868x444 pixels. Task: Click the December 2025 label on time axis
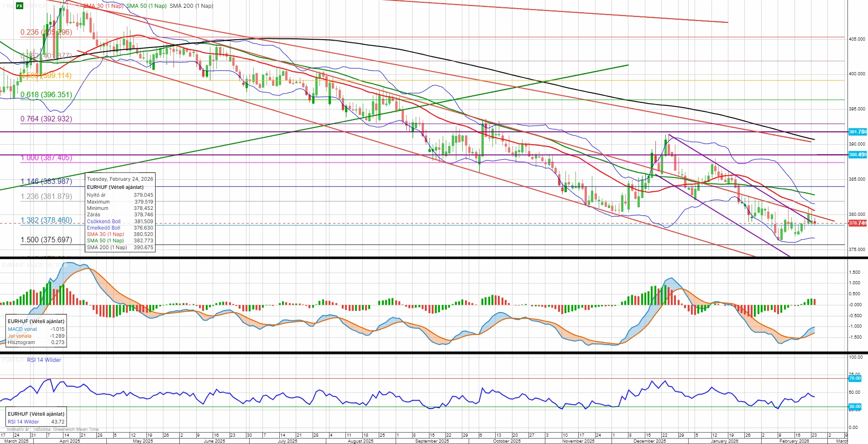(x=649, y=441)
